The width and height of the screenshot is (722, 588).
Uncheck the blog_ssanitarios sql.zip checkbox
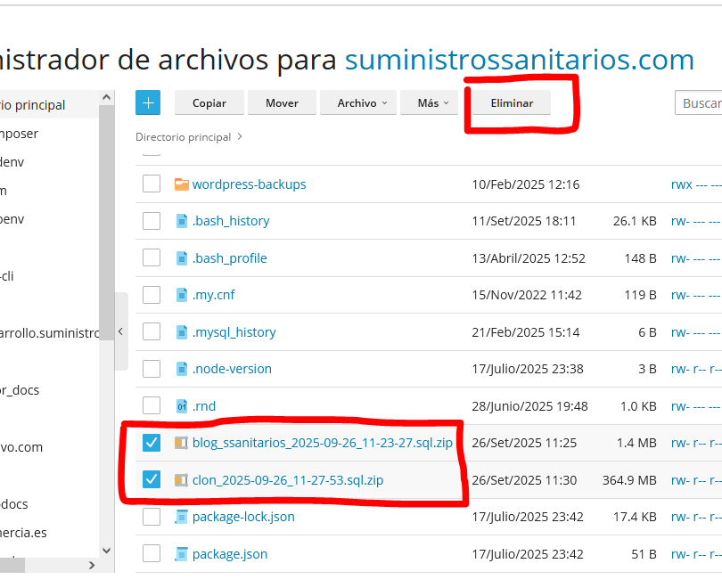click(152, 443)
